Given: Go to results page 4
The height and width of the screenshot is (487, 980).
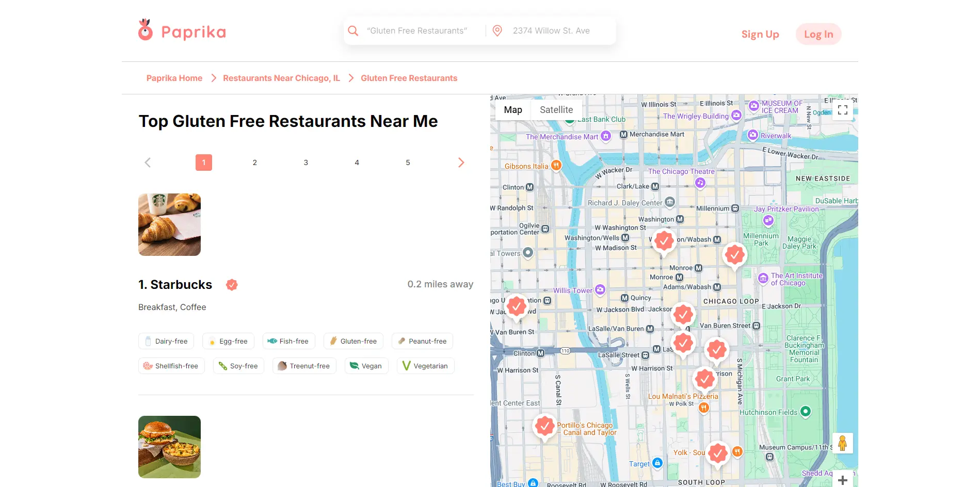Looking at the screenshot, I should [x=357, y=163].
